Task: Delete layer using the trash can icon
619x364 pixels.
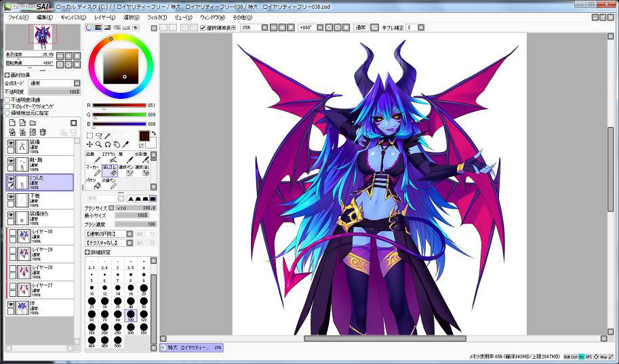Action: click(x=43, y=132)
